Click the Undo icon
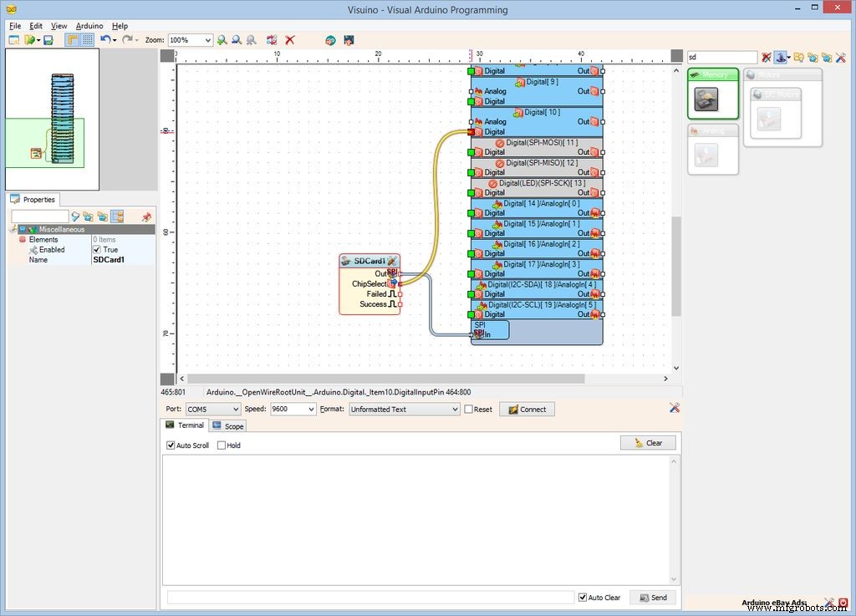The width and height of the screenshot is (856, 616). (x=104, y=40)
